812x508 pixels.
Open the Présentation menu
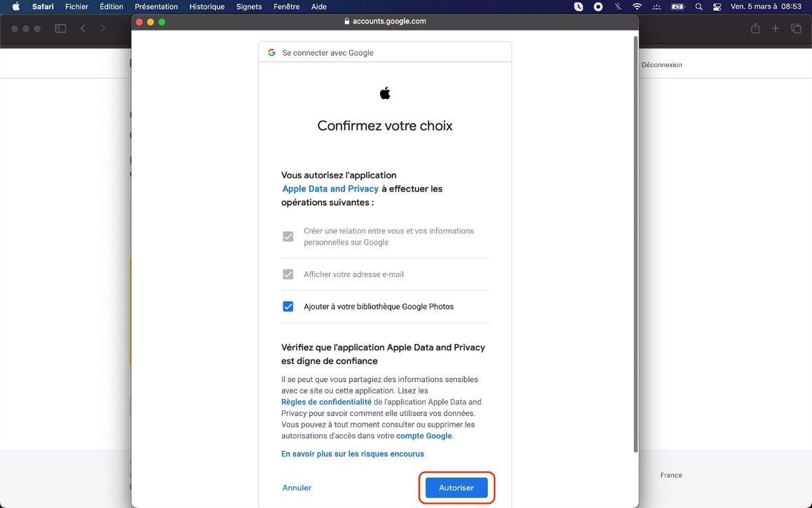coord(156,7)
